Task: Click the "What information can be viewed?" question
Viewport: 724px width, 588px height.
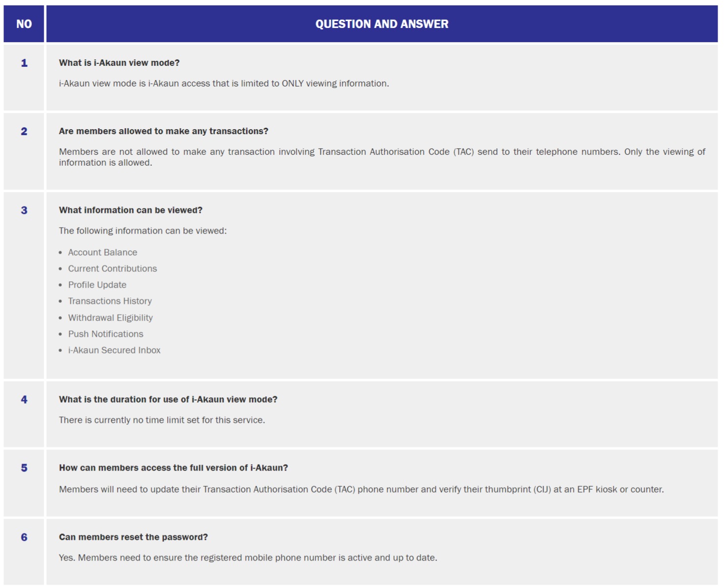Action: tap(130, 210)
